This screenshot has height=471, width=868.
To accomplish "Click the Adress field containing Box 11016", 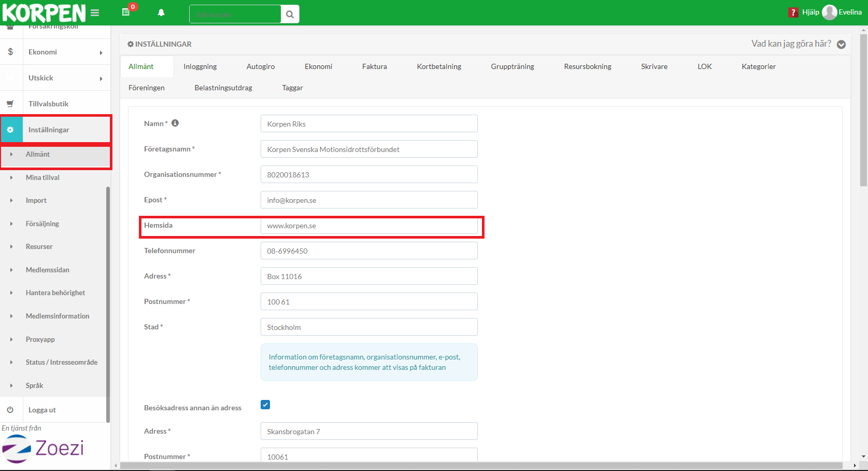I will [369, 276].
